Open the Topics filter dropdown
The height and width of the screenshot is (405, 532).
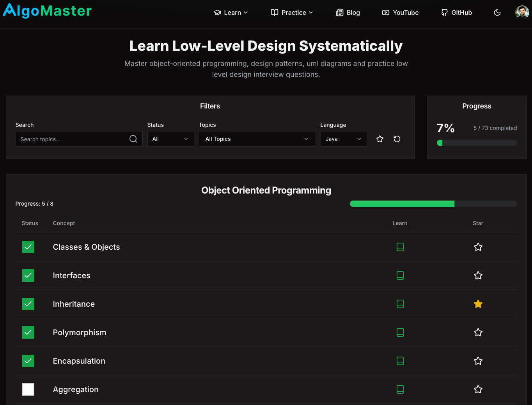(x=257, y=139)
